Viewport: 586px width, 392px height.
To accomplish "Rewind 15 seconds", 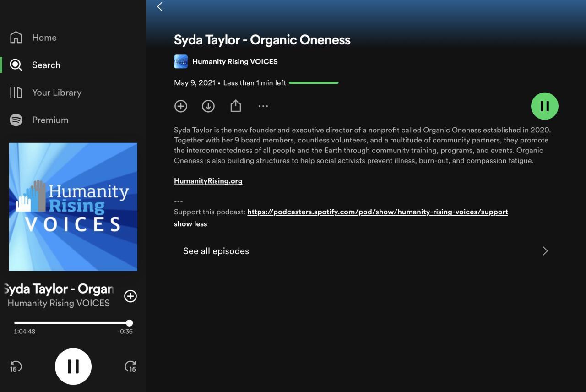I will click(16, 367).
